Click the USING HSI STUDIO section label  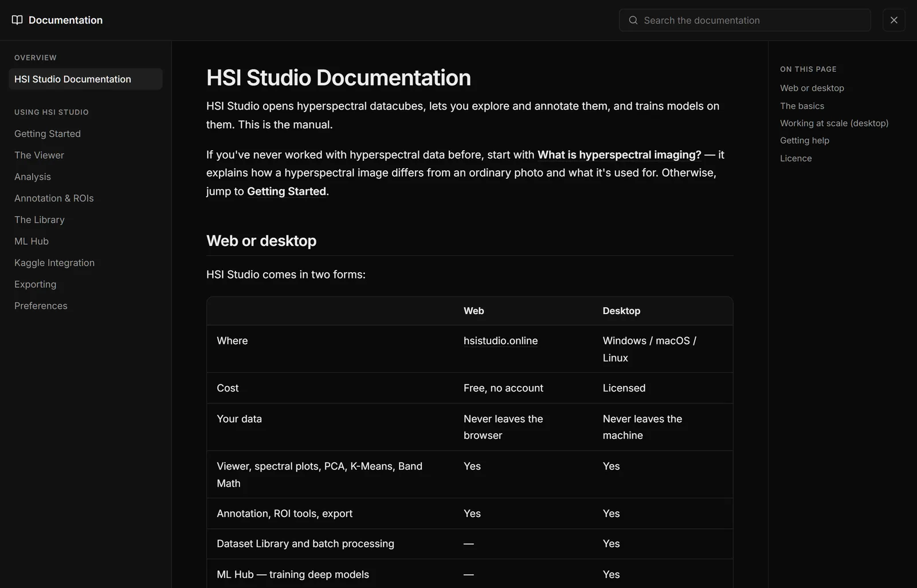point(52,112)
